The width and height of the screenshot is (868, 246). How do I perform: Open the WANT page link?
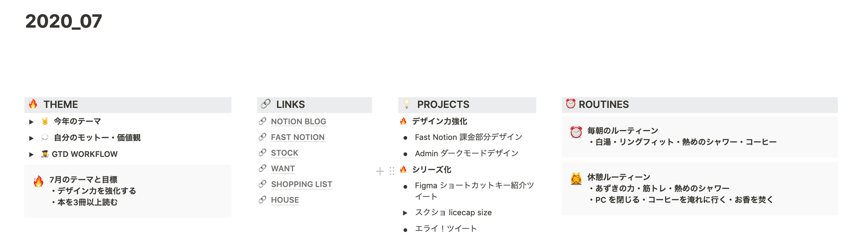click(x=283, y=169)
